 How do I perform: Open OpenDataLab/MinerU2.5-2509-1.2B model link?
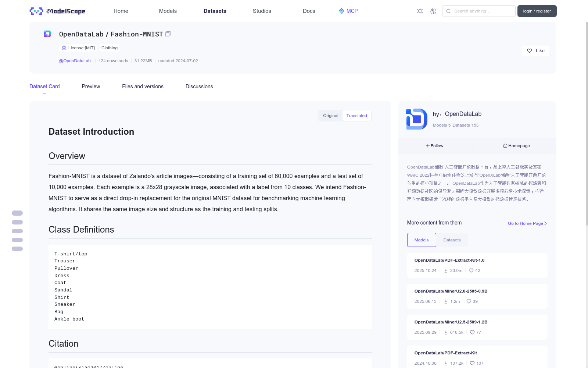point(451,322)
